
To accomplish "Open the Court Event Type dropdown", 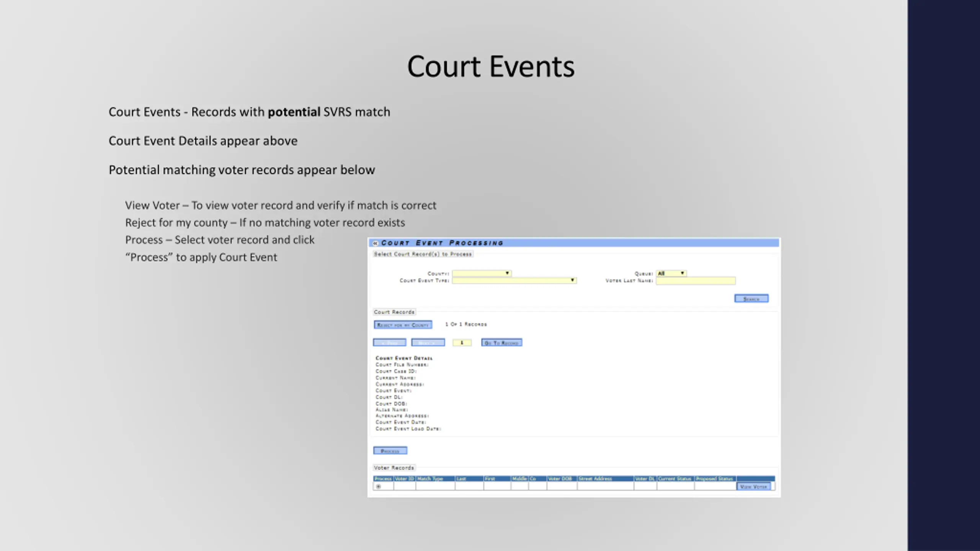I will click(514, 280).
